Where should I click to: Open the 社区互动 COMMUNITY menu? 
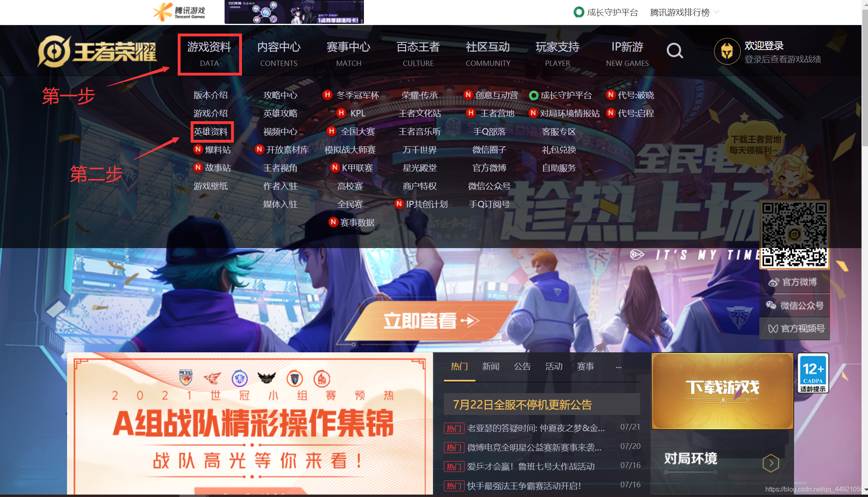click(488, 54)
